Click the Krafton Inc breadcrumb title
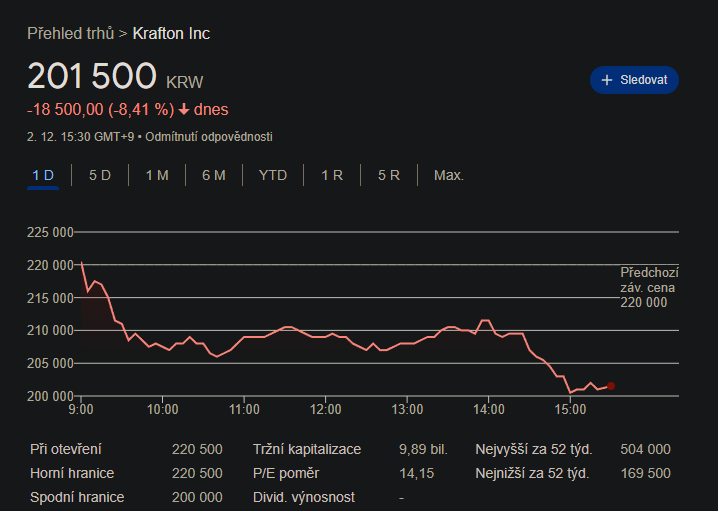The image size is (718, 511). click(x=171, y=33)
